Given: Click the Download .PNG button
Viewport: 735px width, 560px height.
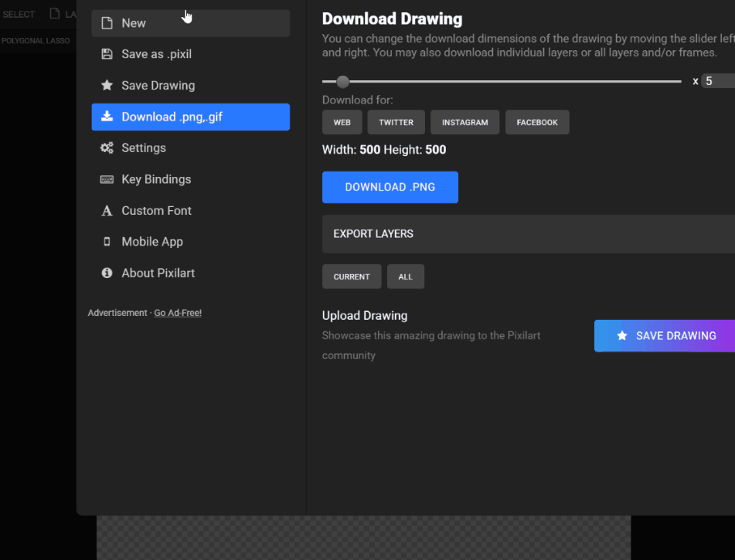Looking at the screenshot, I should click(x=390, y=187).
